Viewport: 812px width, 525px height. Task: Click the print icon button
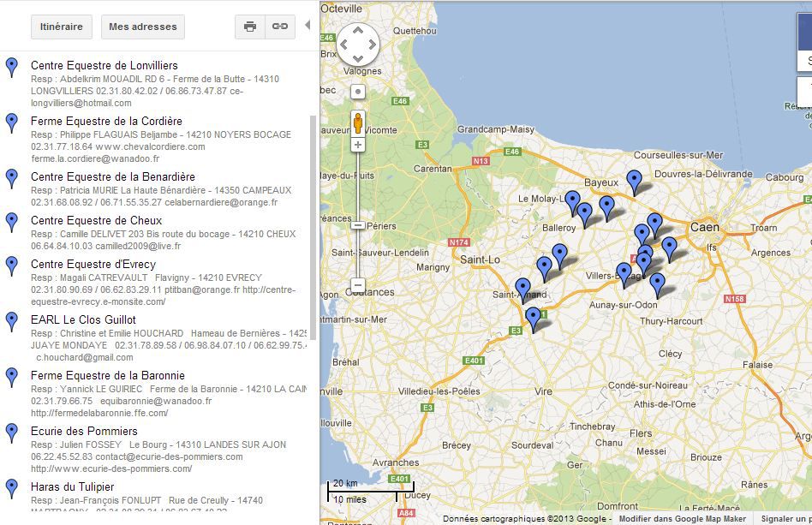pyautogui.click(x=250, y=27)
